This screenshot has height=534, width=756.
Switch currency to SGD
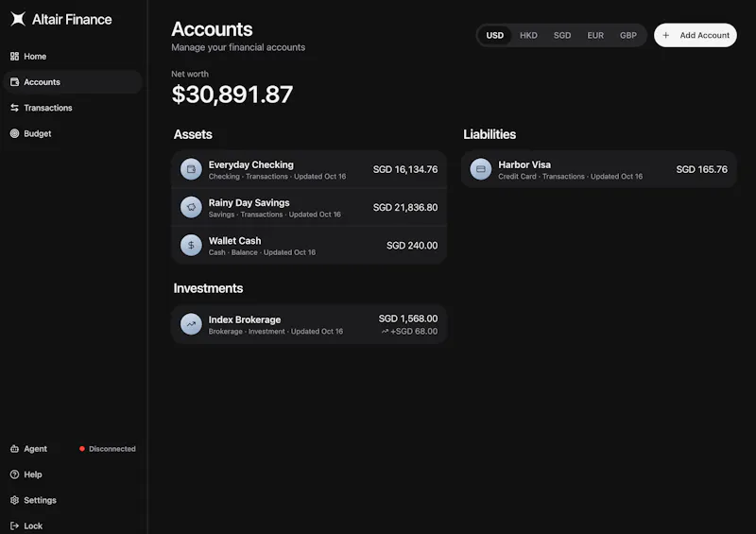562,35
